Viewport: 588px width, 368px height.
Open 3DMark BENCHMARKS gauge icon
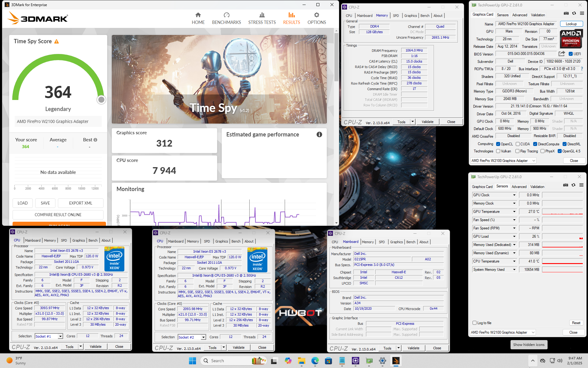tap(227, 15)
